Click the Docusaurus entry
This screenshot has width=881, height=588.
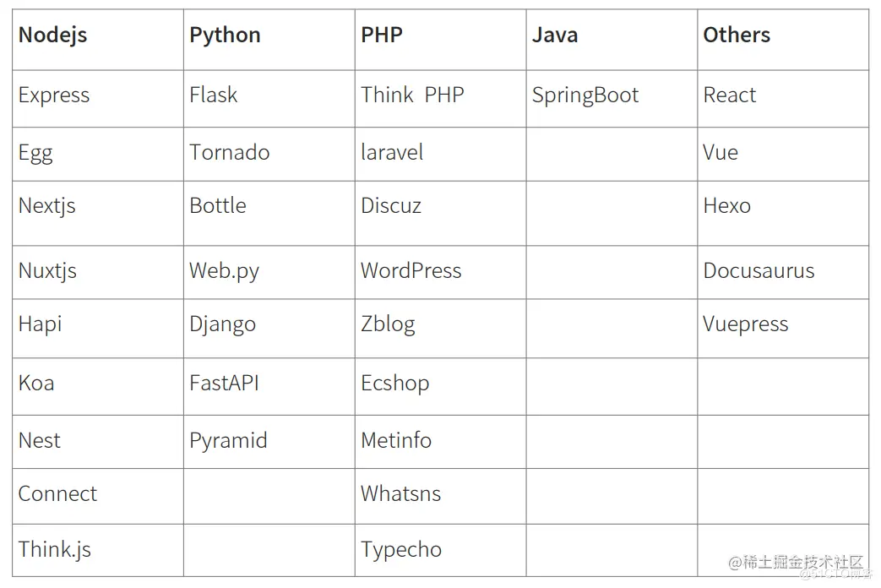[759, 271]
